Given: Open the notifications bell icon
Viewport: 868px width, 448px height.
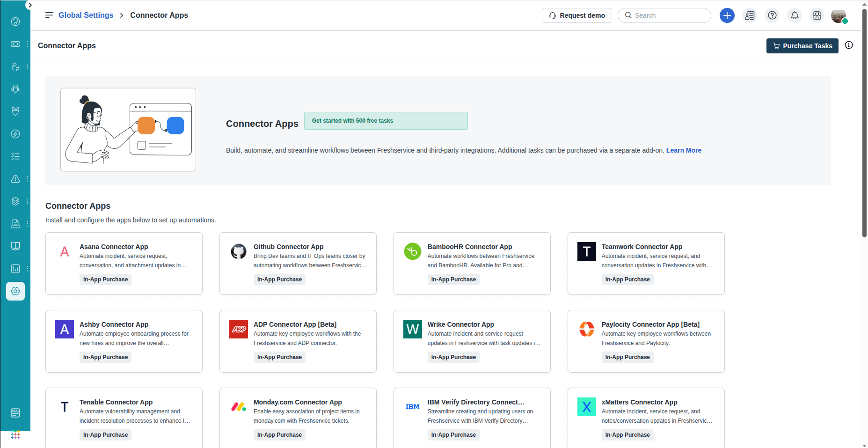Looking at the screenshot, I should pos(794,15).
